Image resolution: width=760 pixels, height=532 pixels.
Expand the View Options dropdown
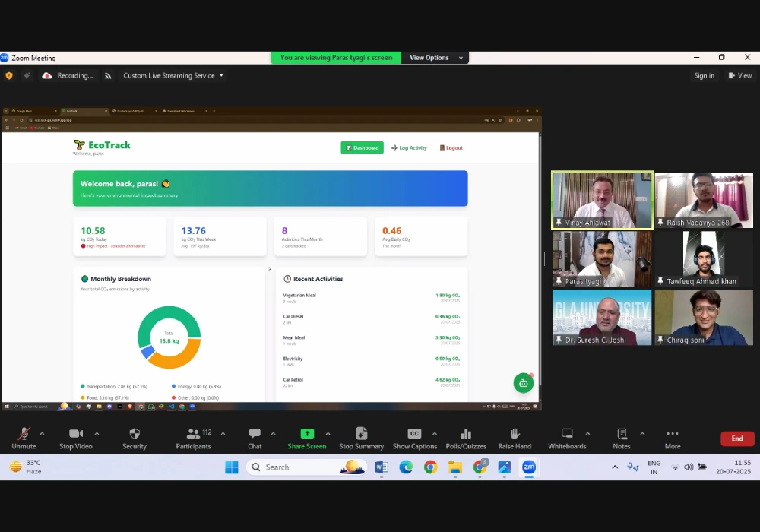click(x=435, y=58)
